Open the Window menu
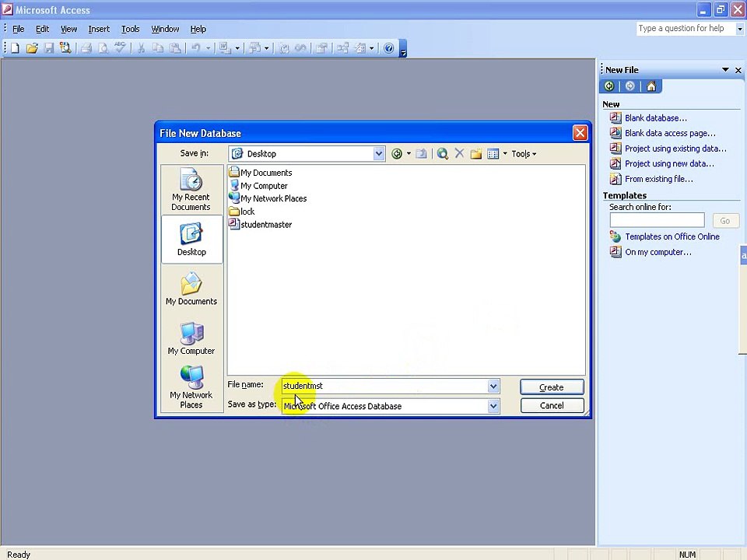This screenshot has height=560, width=747. point(165,29)
